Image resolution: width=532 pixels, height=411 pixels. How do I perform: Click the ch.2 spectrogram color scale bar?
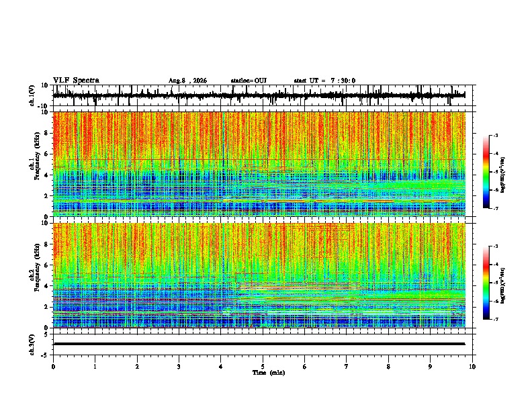point(486,283)
